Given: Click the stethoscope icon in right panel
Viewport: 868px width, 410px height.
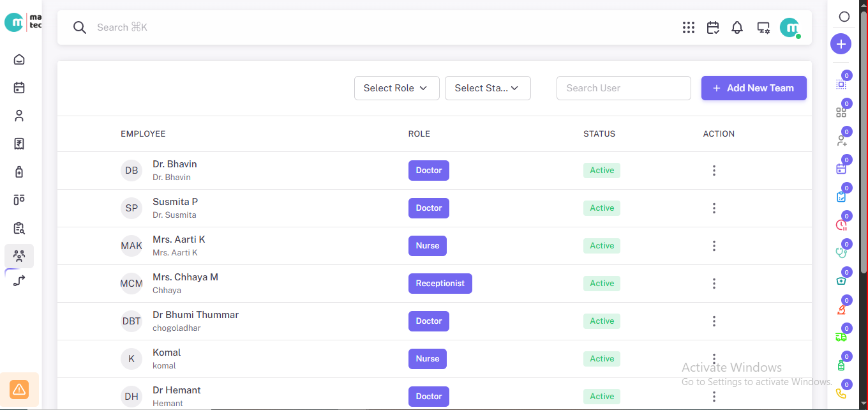Looking at the screenshot, I should point(841,253).
